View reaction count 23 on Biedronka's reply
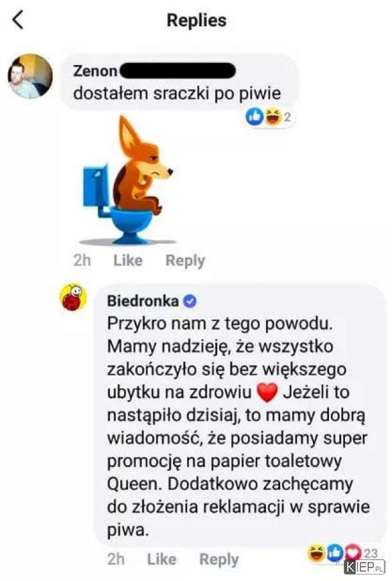The width and height of the screenshot is (392, 581). click(371, 553)
